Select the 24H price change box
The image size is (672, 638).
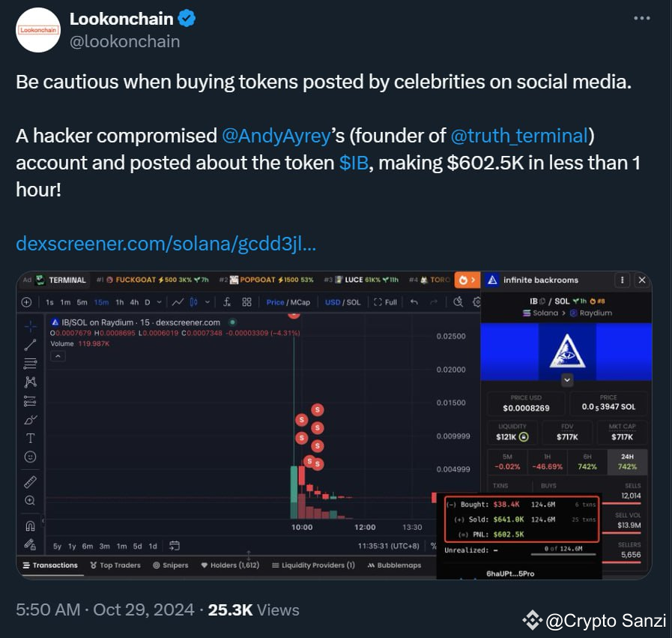[x=627, y=461]
